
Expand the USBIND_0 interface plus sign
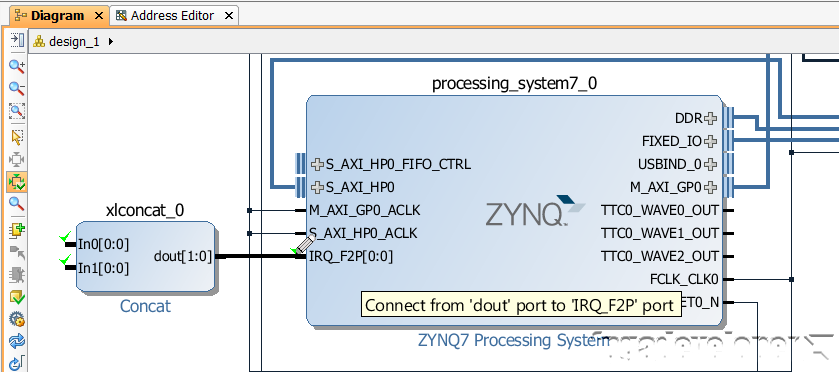coord(710,164)
